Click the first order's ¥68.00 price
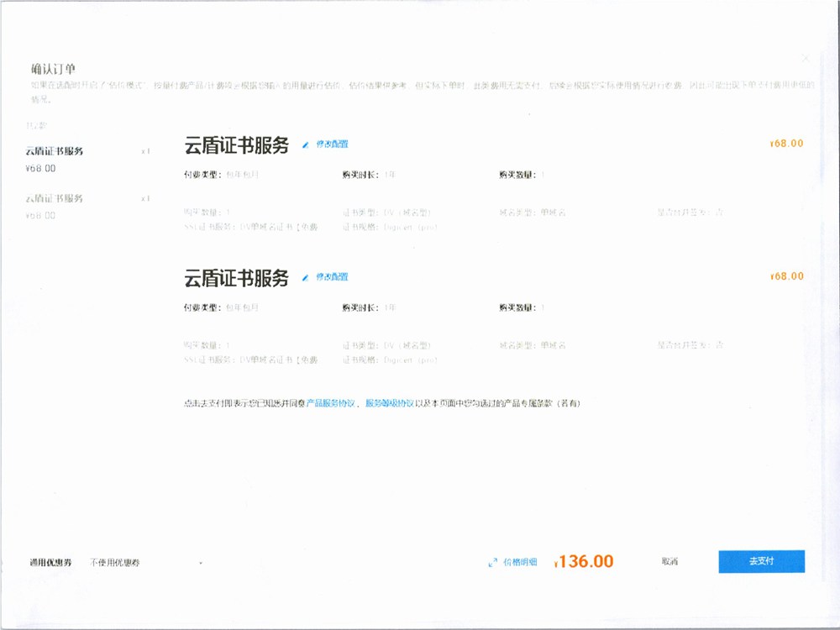This screenshot has width=840, height=630. point(786,144)
